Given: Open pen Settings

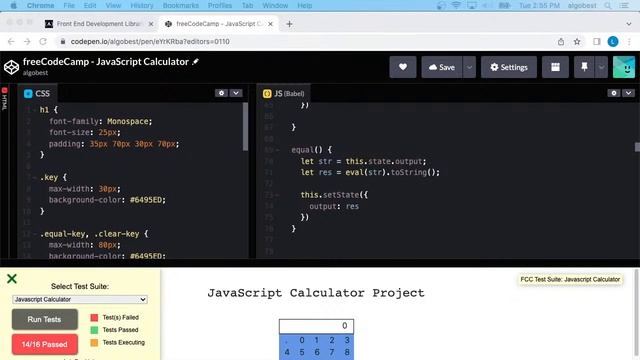Looking at the screenshot, I should coord(509,67).
